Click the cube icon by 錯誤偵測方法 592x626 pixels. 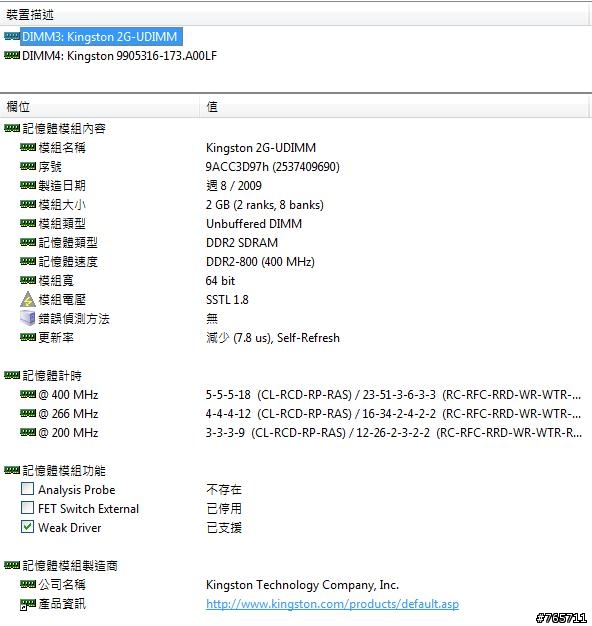click(28, 318)
